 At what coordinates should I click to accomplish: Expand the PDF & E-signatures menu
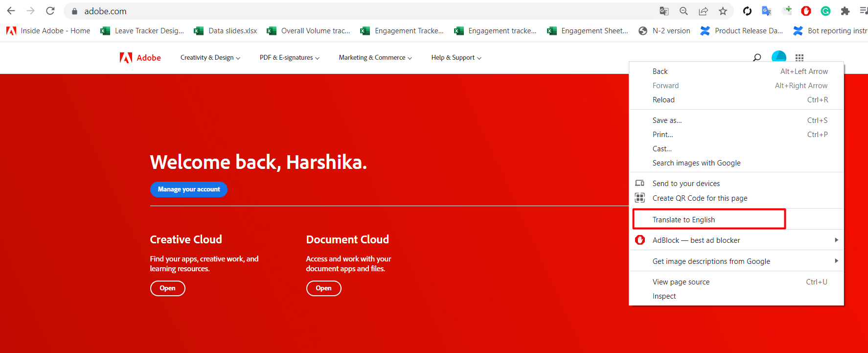(x=290, y=58)
